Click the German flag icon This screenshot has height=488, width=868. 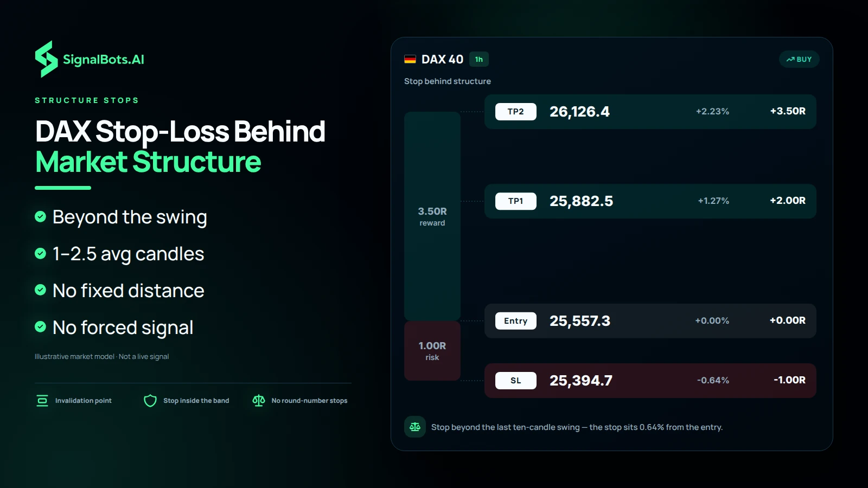coord(410,59)
